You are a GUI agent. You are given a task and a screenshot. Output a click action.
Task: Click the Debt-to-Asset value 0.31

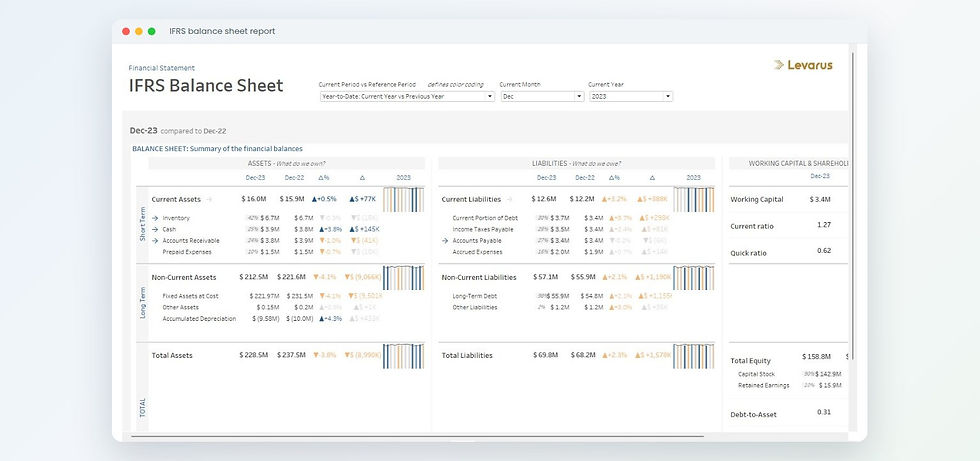pyautogui.click(x=824, y=412)
